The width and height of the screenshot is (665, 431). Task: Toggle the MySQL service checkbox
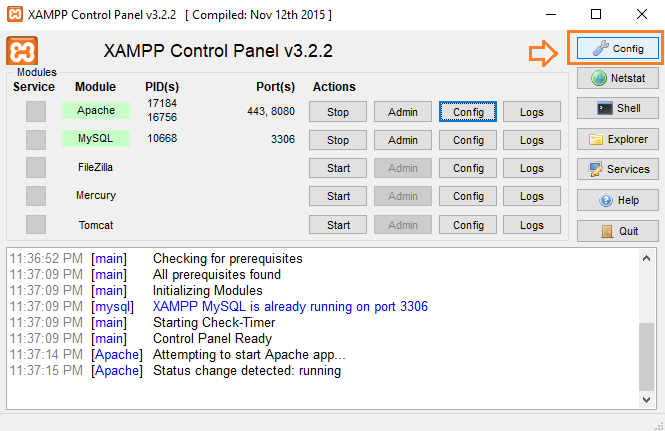[36, 140]
